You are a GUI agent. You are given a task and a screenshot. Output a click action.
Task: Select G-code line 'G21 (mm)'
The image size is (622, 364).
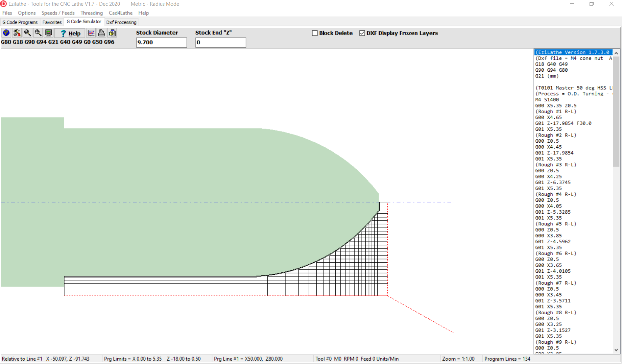pyautogui.click(x=547, y=76)
